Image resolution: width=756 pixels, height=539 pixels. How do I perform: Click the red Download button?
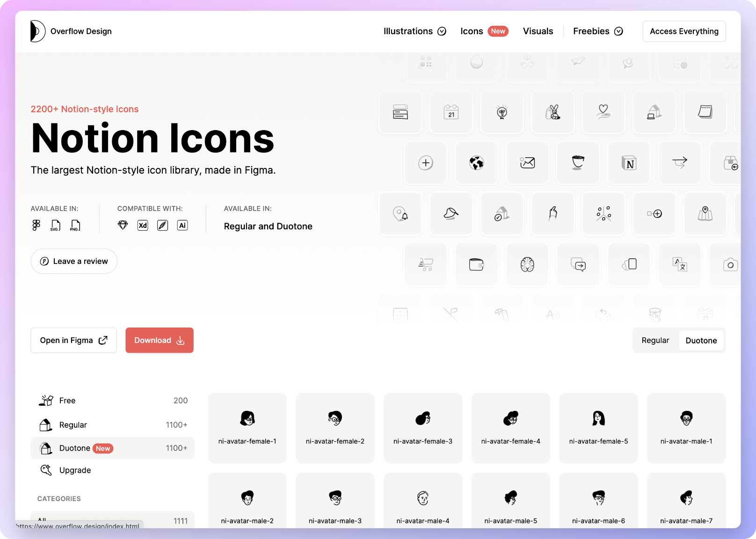(x=160, y=340)
